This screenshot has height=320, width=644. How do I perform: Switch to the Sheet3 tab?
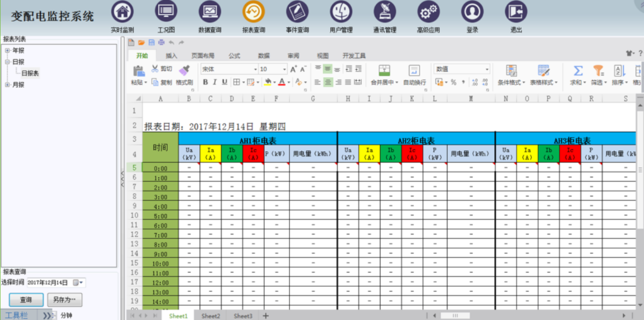tap(243, 316)
